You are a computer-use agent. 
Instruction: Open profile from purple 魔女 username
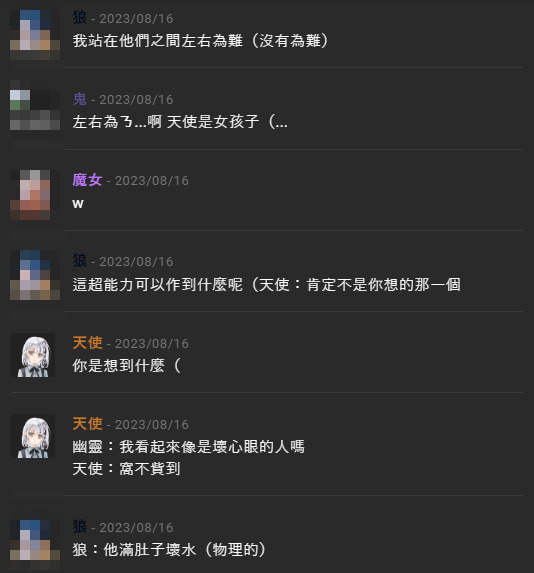87,180
